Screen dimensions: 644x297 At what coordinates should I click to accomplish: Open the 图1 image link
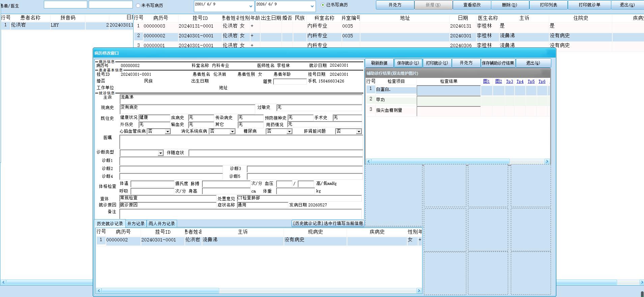(486, 81)
